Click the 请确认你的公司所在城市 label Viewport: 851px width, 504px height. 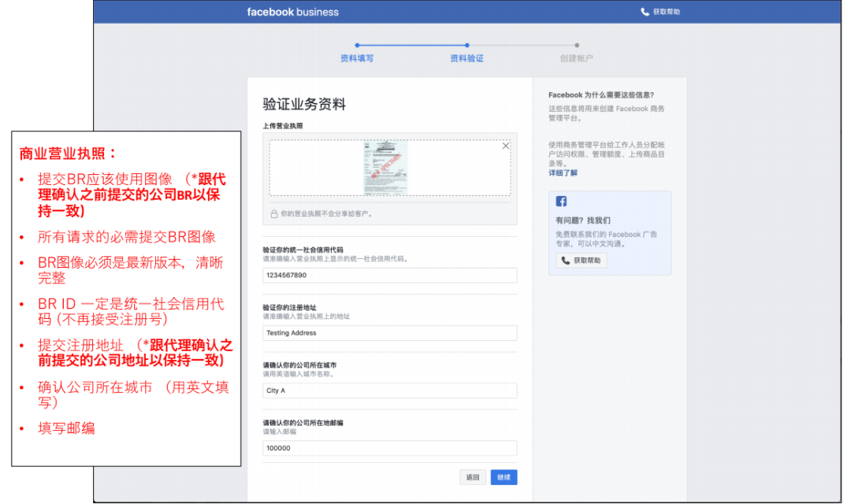pyautogui.click(x=299, y=365)
